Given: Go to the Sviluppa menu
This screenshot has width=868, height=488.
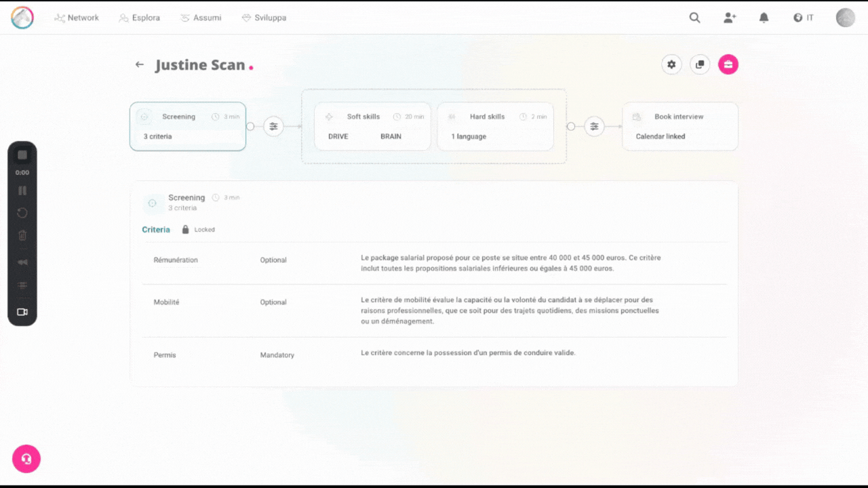Looking at the screenshot, I should [264, 18].
